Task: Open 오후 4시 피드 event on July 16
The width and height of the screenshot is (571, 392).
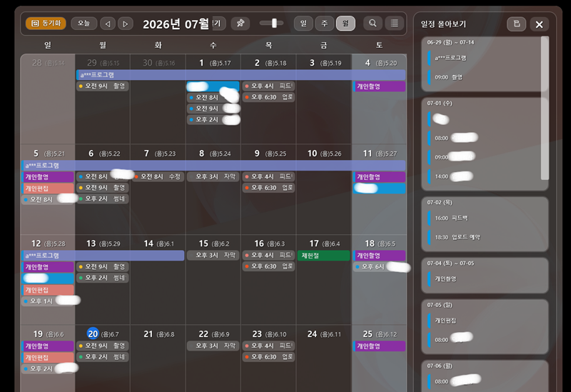Action: coord(268,256)
